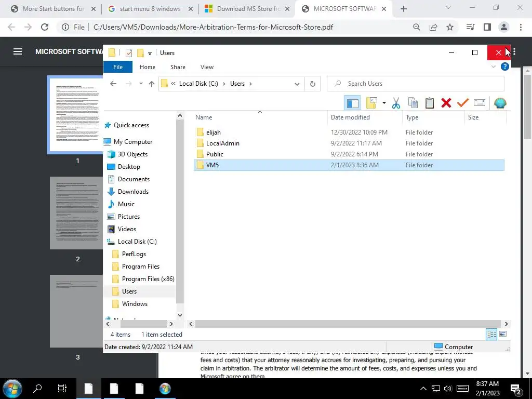Open Videos in navigation pane
This screenshot has width=532, height=399.
127,229
